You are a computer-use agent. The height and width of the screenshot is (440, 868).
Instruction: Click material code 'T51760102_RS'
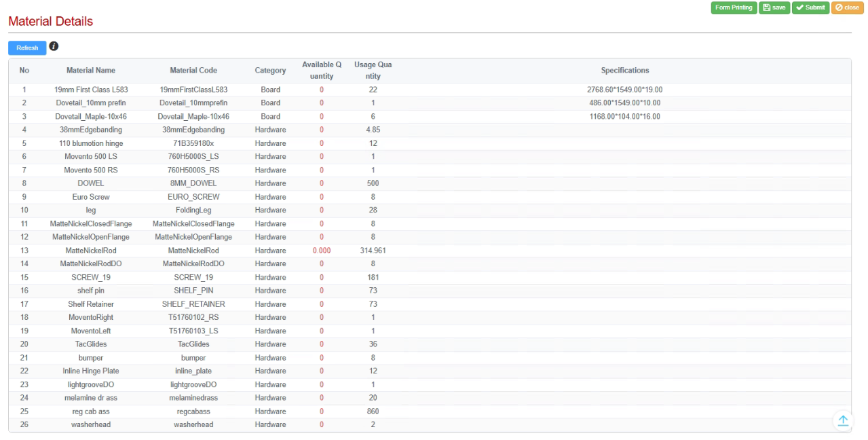pos(193,318)
